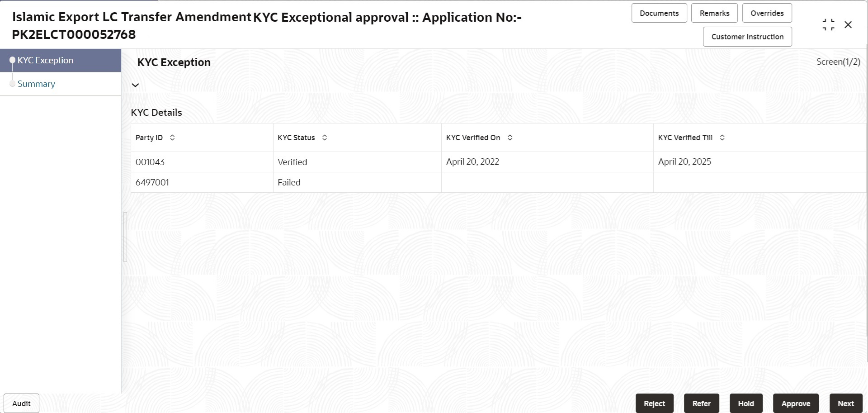Open Customer Instruction
Image resolution: width=868 pixels, height=413 pixels.
click(747, 37)
